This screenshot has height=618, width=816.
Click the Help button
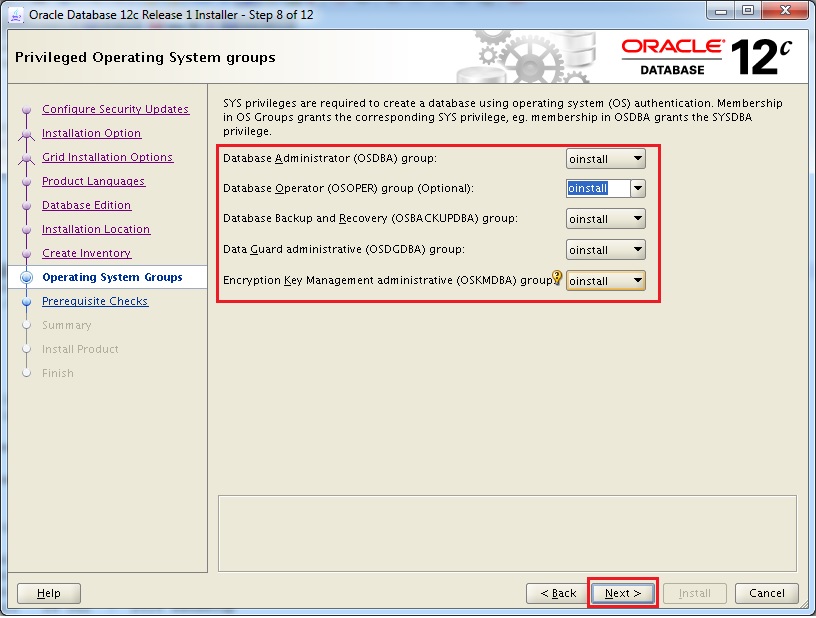pyautogui.click(x=49, y=593)
